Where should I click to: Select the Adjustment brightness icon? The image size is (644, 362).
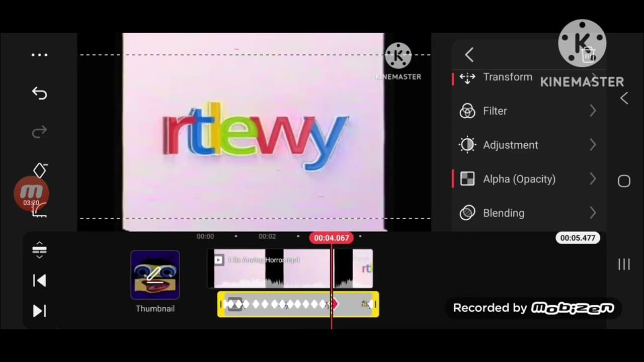tap(467, 145)
